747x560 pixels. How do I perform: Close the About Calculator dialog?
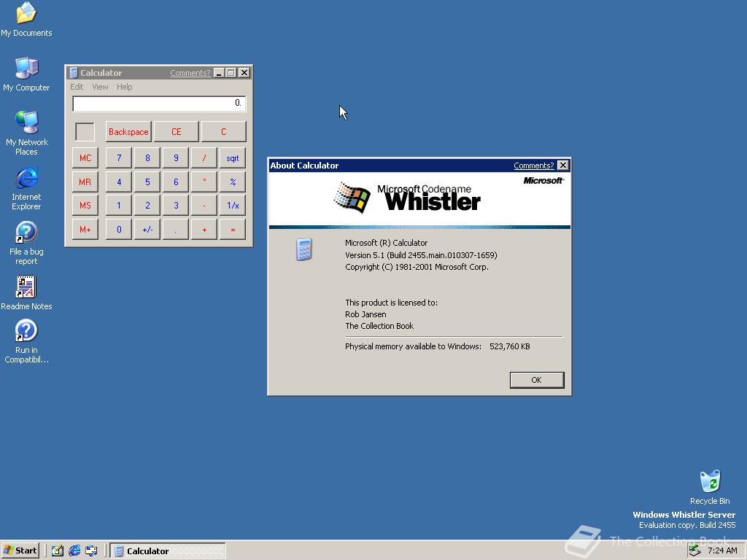pyautogui.click(x=562, y=166)
